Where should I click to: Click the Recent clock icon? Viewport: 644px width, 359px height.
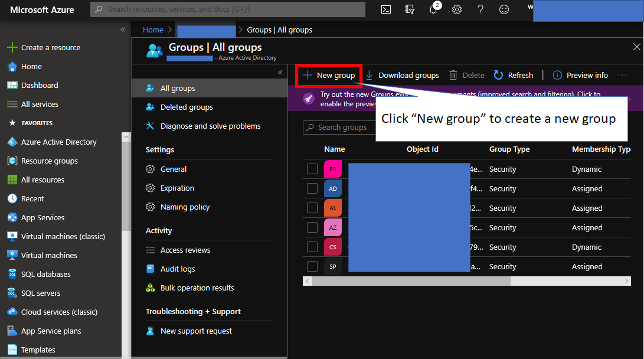coord(12,198)
